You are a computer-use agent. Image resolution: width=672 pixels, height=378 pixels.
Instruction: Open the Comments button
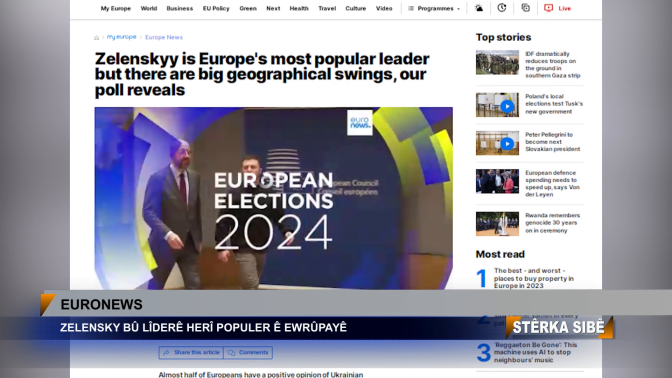[248, 352]
